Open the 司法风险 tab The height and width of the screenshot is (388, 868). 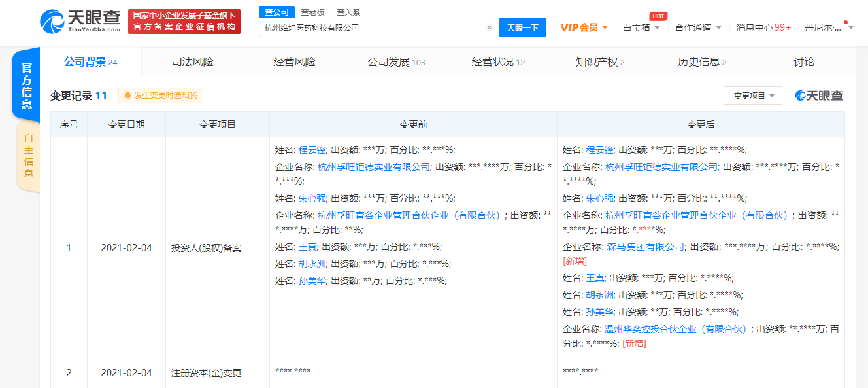tap(192, 62)
